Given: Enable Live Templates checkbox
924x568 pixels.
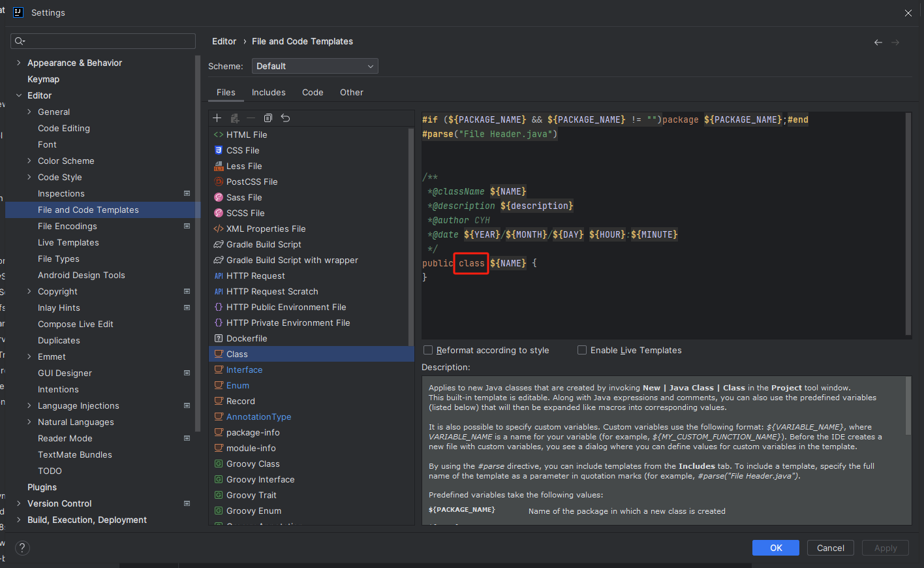Looking at the screenshot, I should click(x=582, y=350).
